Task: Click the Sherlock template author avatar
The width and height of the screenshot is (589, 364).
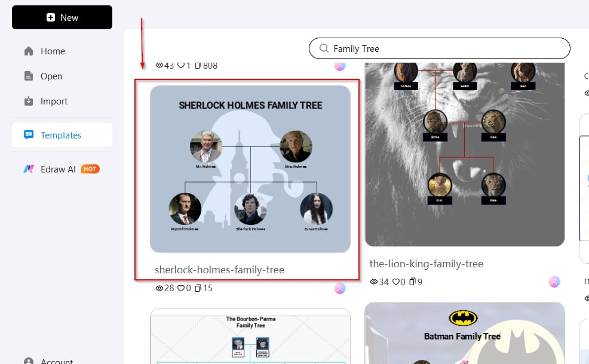Action: tap(340, 288)
